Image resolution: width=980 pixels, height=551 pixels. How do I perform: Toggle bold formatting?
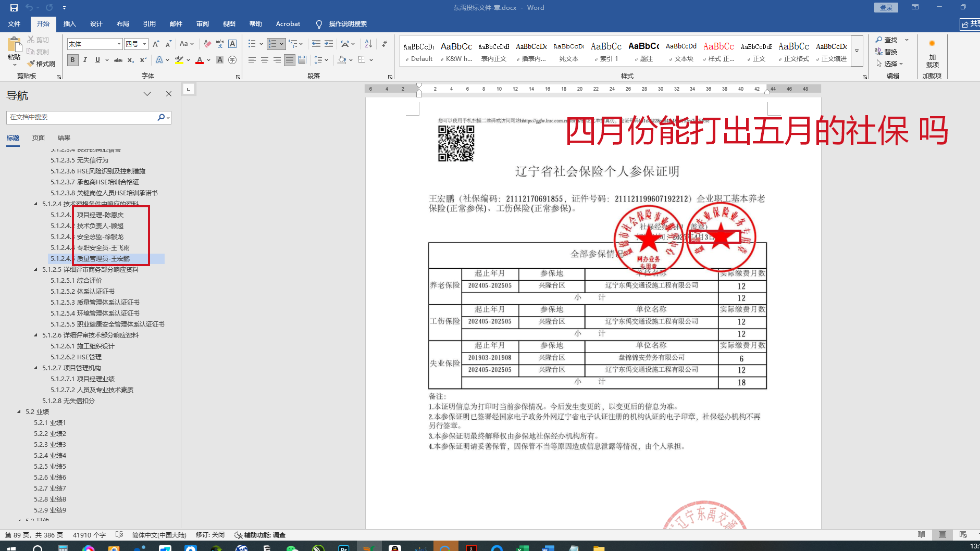[72, 60]
